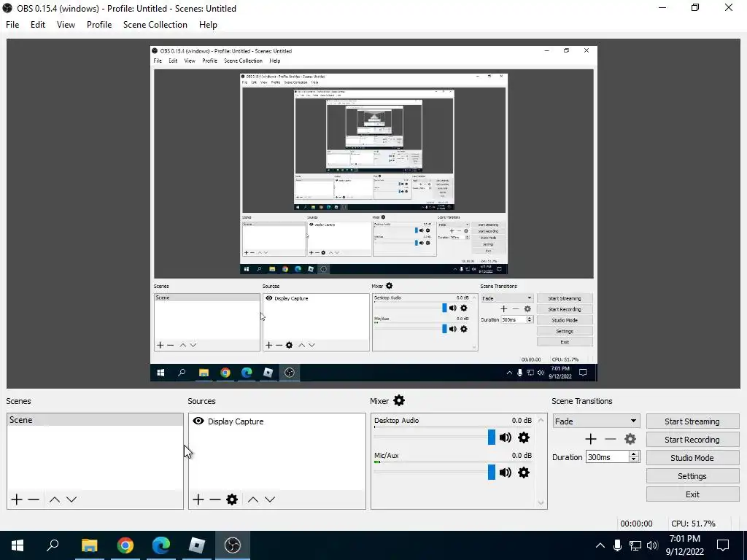747x560 pixels.
Task: Move source down in Sources list
Action: [270, 499]
